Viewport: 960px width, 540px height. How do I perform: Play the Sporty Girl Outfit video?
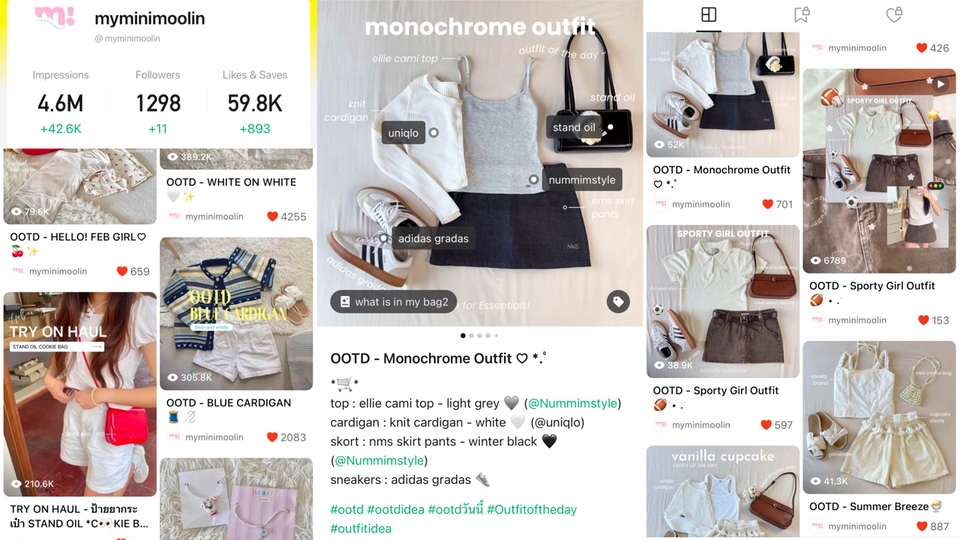tap(940, 84)
